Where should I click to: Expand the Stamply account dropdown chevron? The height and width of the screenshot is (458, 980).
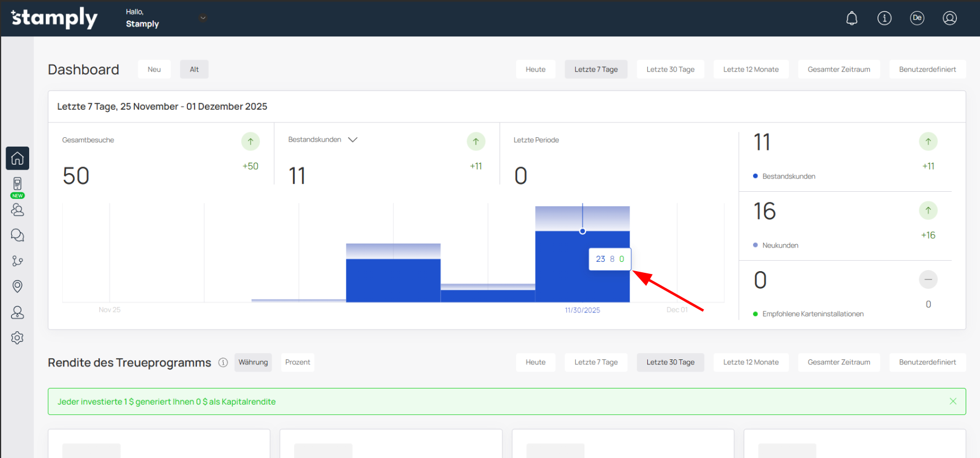(203, 18)
